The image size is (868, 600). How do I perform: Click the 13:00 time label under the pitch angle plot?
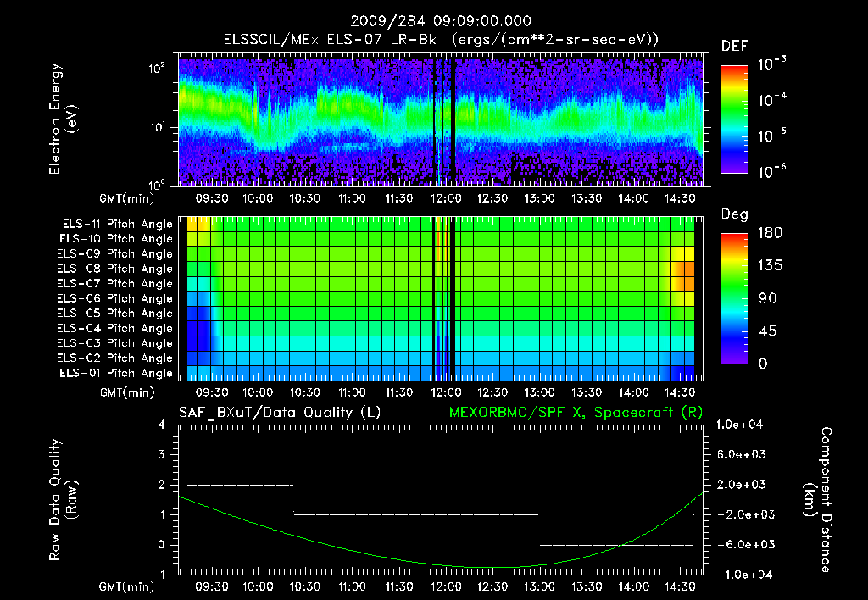tap(539, 392)
